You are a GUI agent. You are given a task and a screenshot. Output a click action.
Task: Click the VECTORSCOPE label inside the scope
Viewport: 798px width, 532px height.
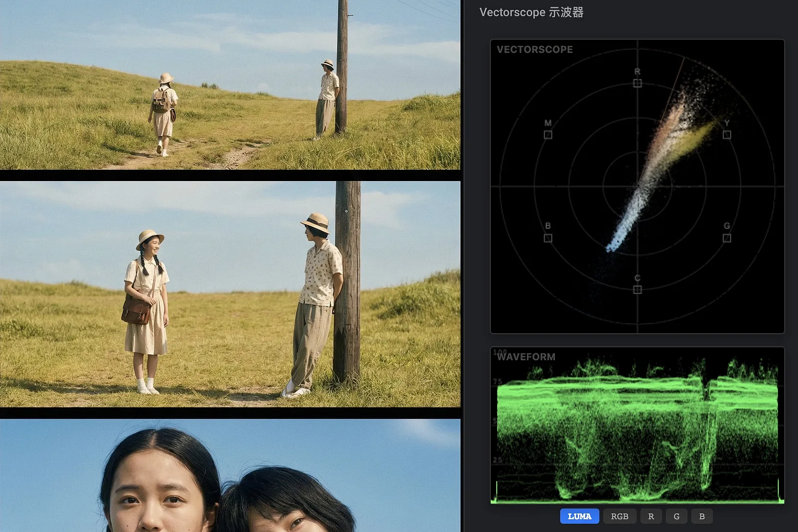coord(535,49)
